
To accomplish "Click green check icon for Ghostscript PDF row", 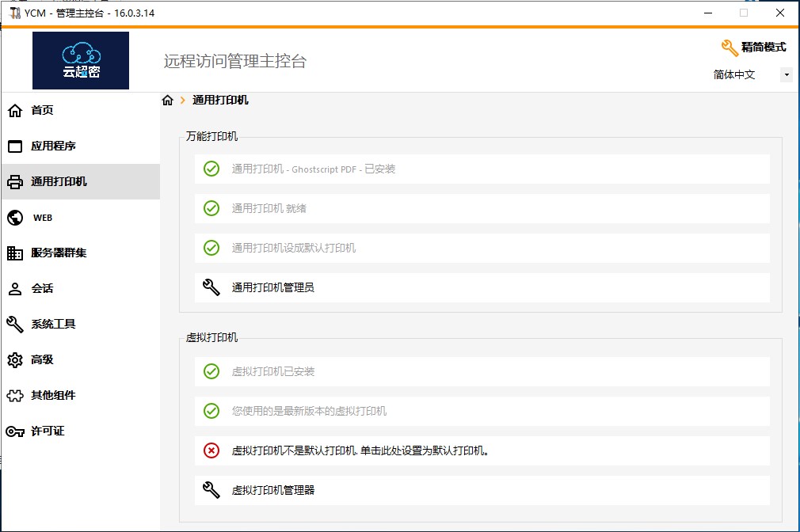I will (211, 169).
